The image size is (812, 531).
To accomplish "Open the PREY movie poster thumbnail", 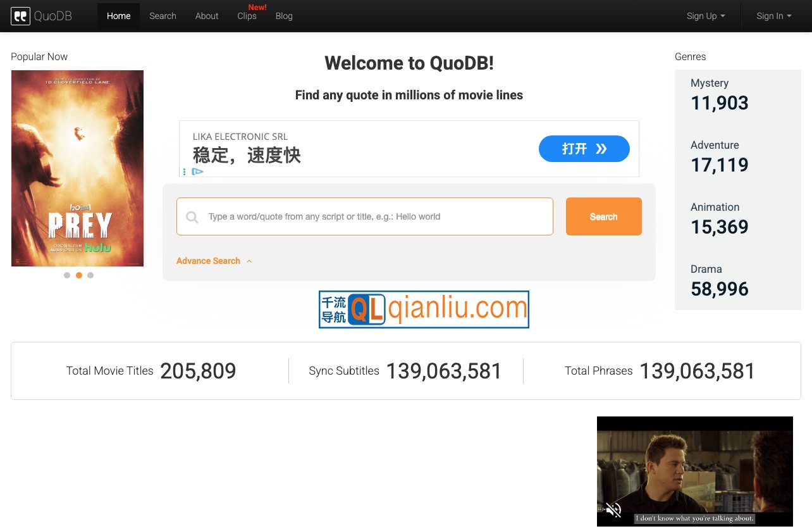I will point(77,168).
